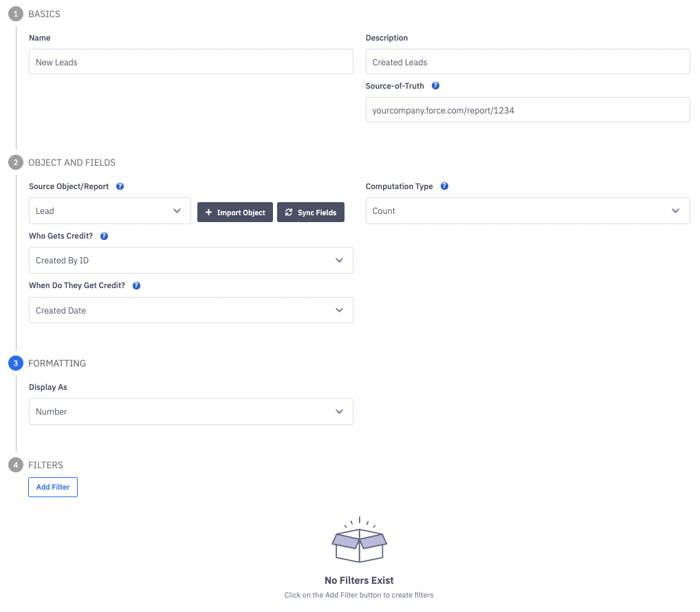Select step 1 Basics circle
700x612 pixels.
coord(15,14)
